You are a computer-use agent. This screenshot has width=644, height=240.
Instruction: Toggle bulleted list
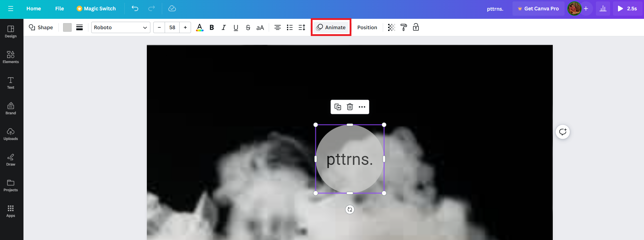290,27
